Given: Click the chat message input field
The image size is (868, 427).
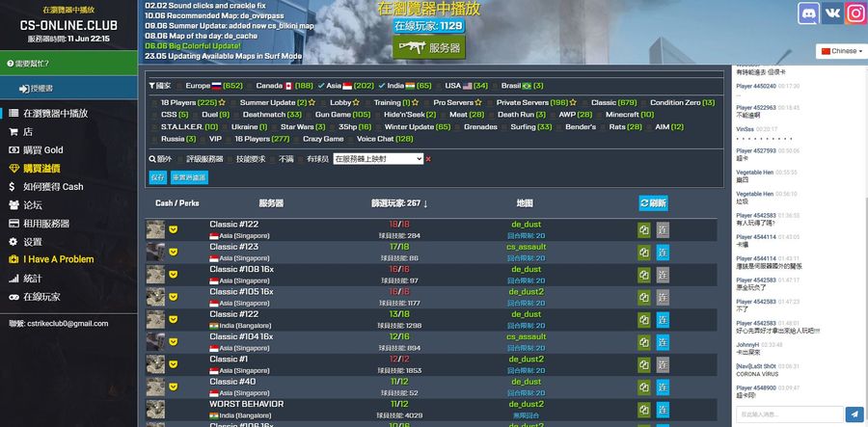Looking at the screenshot, I should [x=788, y=414].
